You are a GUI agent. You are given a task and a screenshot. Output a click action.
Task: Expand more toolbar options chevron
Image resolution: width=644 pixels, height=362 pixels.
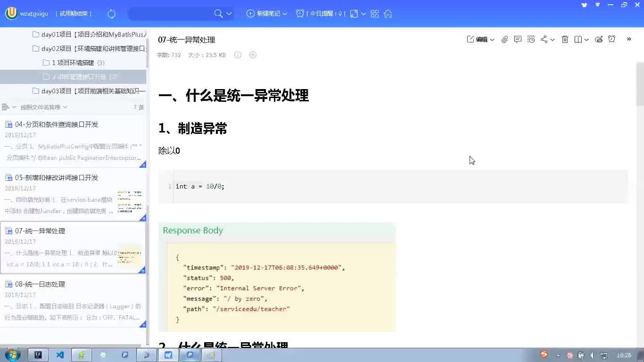coord(629,39)
